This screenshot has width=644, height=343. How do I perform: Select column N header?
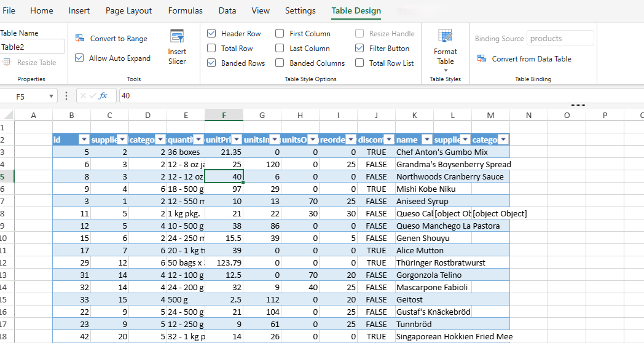[528, 115]
